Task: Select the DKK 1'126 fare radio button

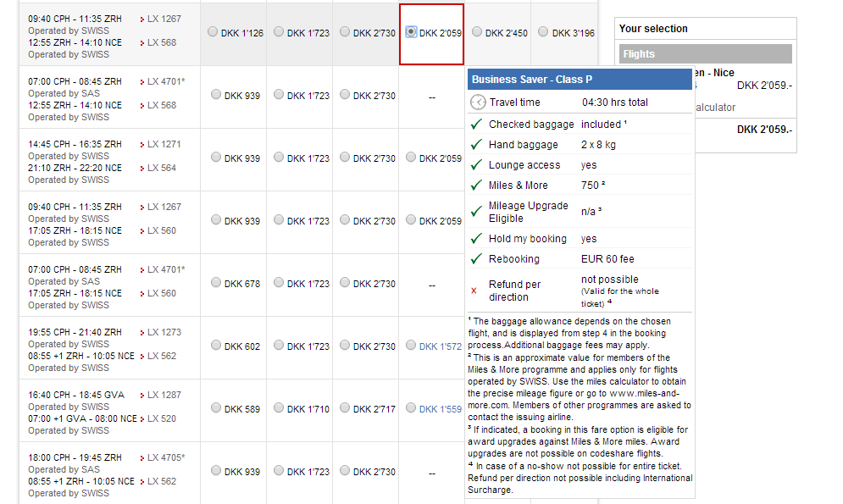Action: tap(213, 32)
